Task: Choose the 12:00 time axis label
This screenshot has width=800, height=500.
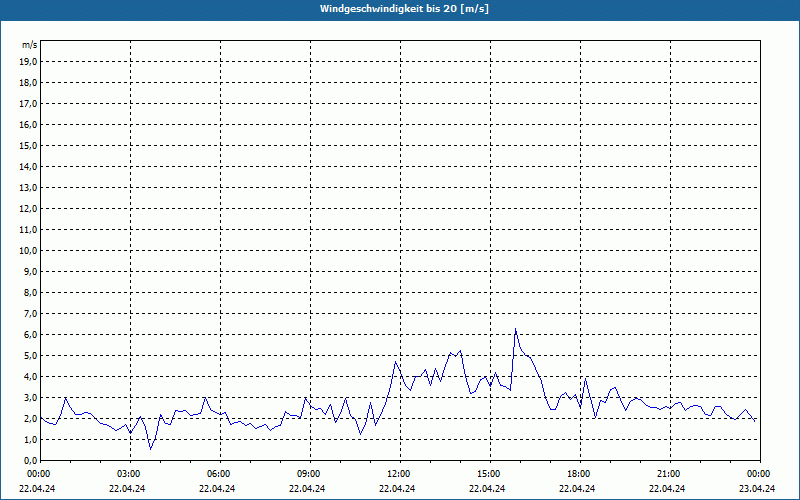Action: click(398, 474)
